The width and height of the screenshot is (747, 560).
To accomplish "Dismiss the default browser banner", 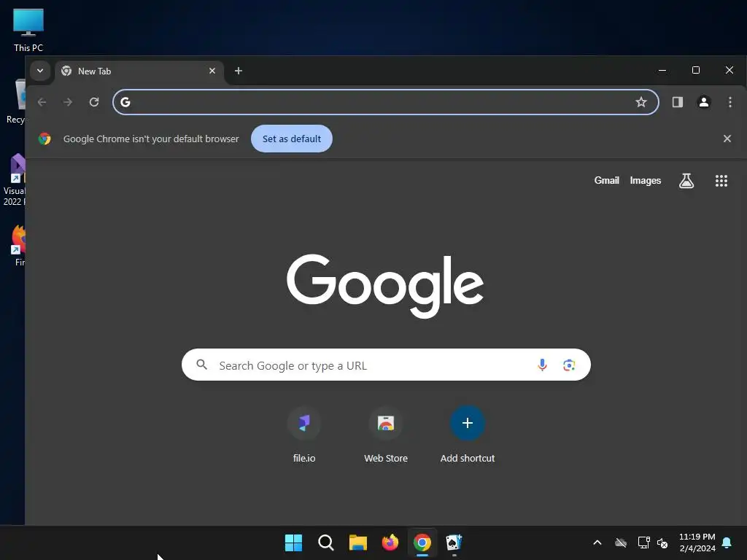I will 727,139.
